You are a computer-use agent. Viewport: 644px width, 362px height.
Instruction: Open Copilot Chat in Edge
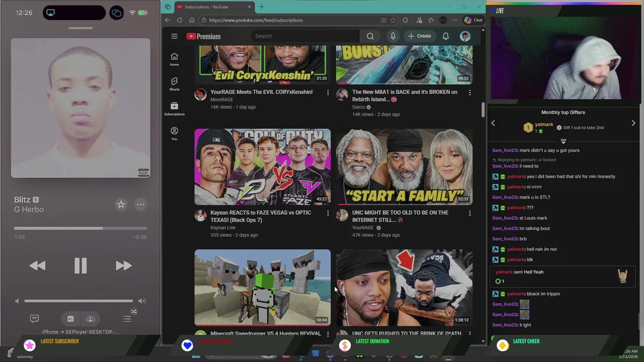point(473,20)
